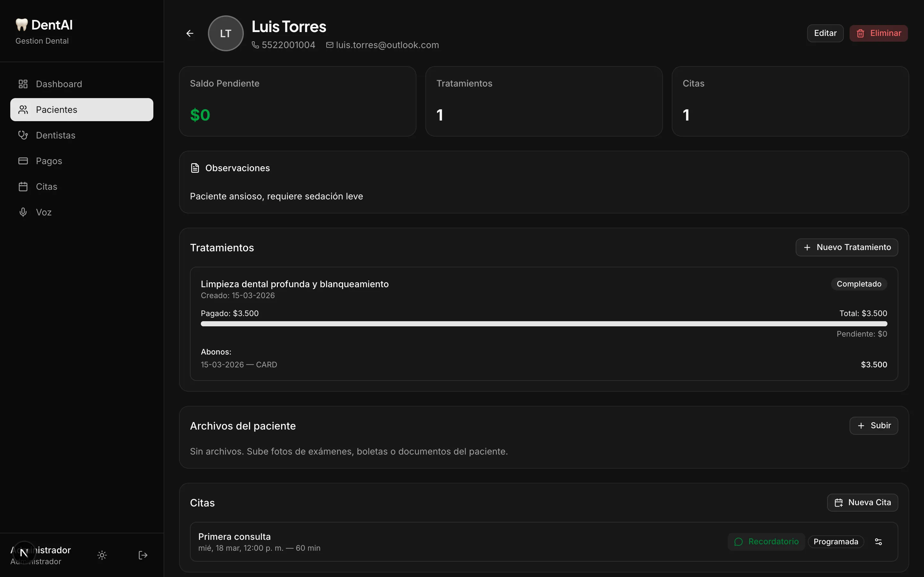Click Subir to upload files

[873, 425]
